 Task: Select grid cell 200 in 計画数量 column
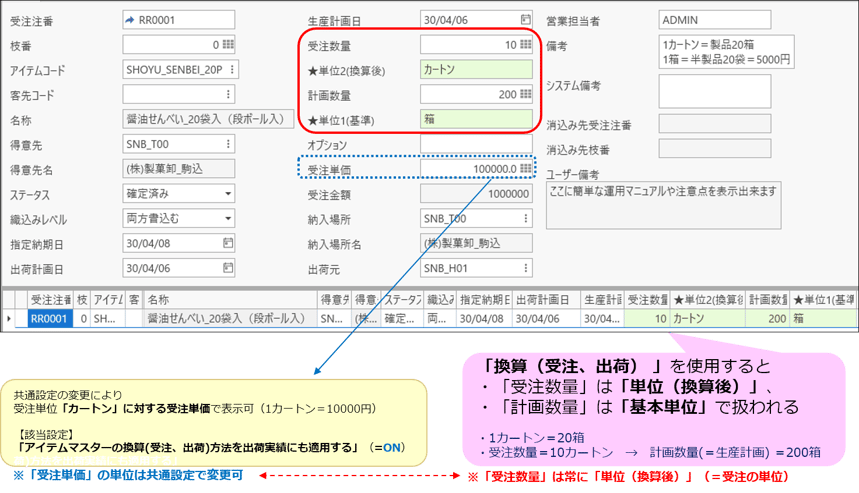click(x=768, y=318)
